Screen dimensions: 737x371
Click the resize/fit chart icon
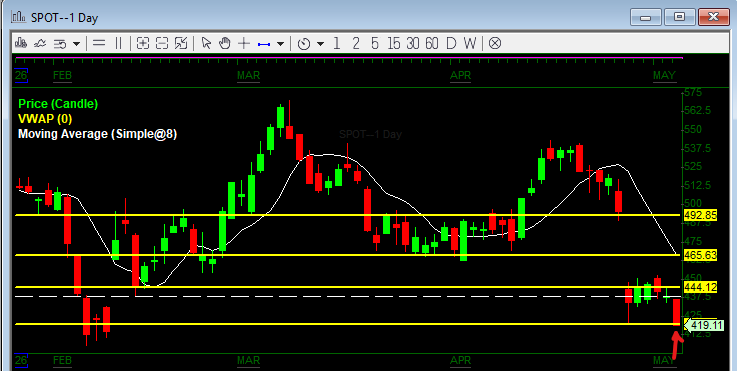181,44
